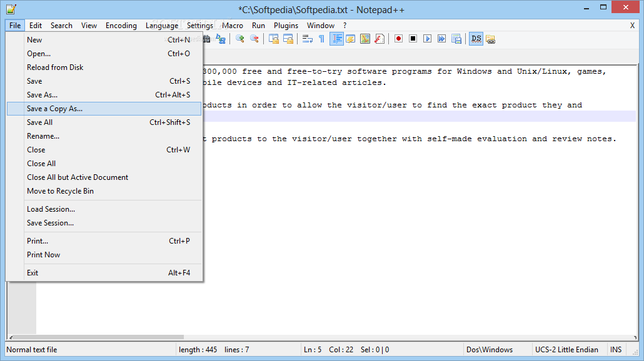
Task: Open the Encoding menu
Action: [x=121, y=26]
